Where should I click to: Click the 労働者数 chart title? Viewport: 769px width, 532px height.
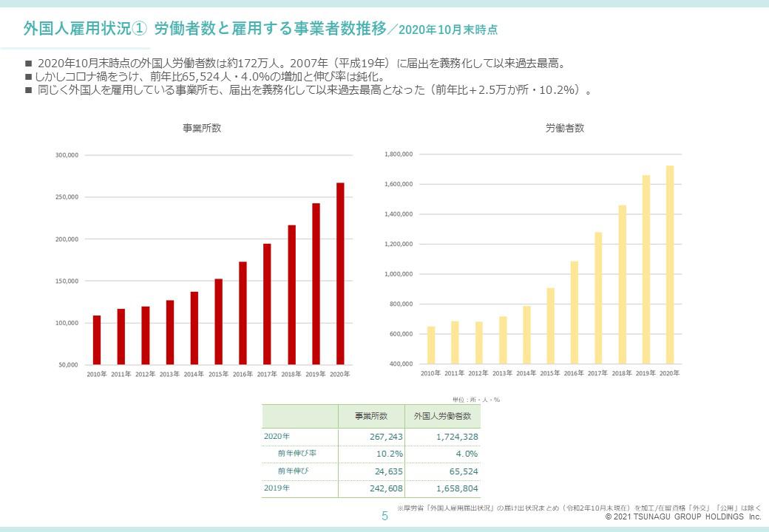pyautogui.click(x=565, y=128)
